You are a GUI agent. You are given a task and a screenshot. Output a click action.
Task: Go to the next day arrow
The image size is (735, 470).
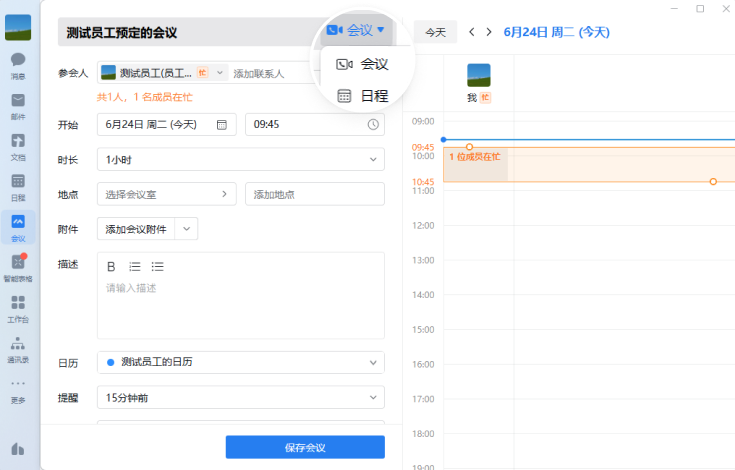(x=489, y=32)
